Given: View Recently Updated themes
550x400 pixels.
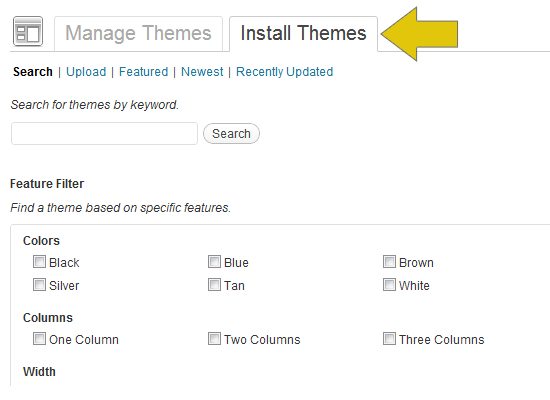Looking at the screenshot, I should pyautogui.click(x=284, y=72).
